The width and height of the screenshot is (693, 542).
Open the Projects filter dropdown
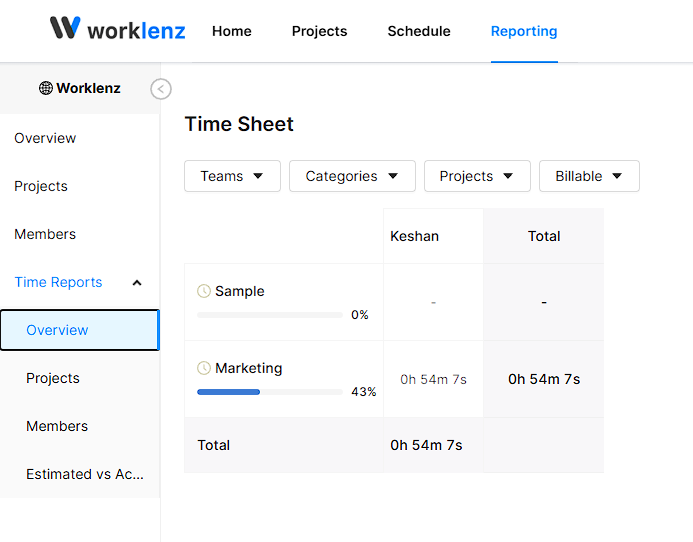(x=477, y=176)
